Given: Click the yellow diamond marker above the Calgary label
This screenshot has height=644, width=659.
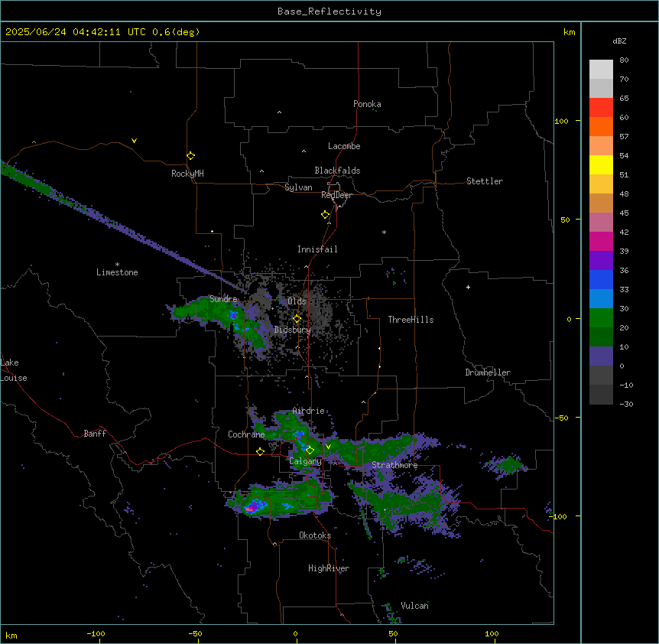Looking at the screenshot, I should (310, 450).
